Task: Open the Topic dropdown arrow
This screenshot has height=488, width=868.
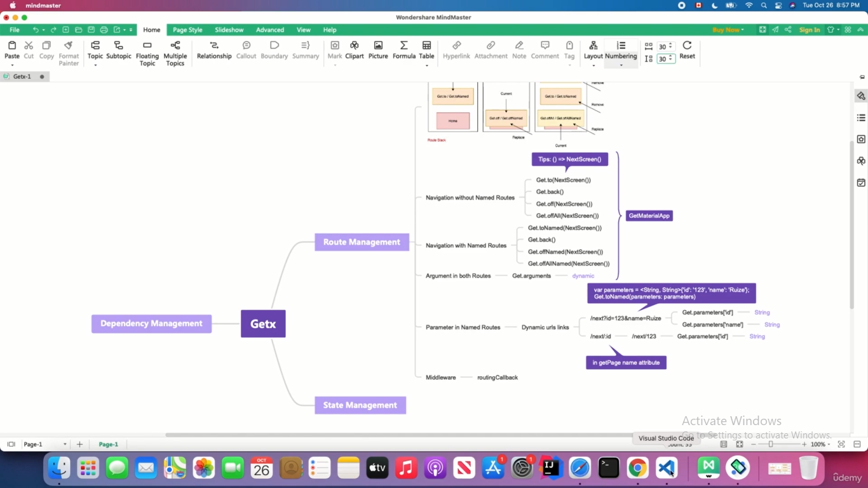Action: 95,65
